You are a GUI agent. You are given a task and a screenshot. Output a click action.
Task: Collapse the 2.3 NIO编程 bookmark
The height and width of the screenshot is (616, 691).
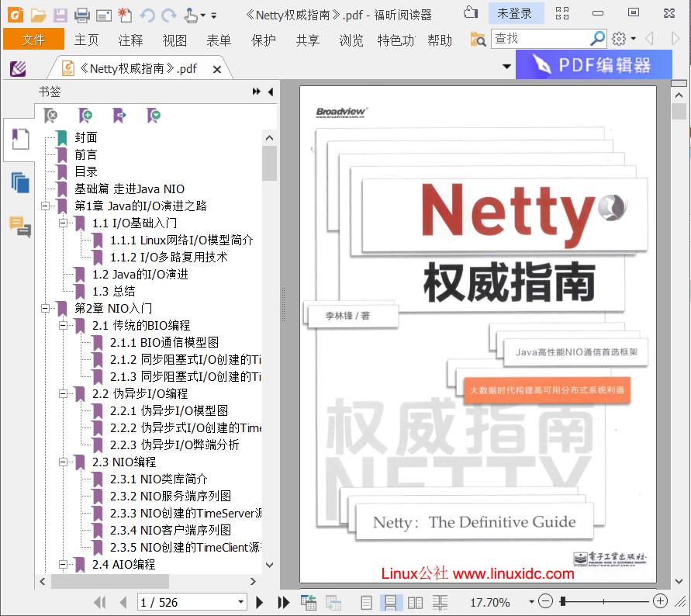[x=63, y=462]
